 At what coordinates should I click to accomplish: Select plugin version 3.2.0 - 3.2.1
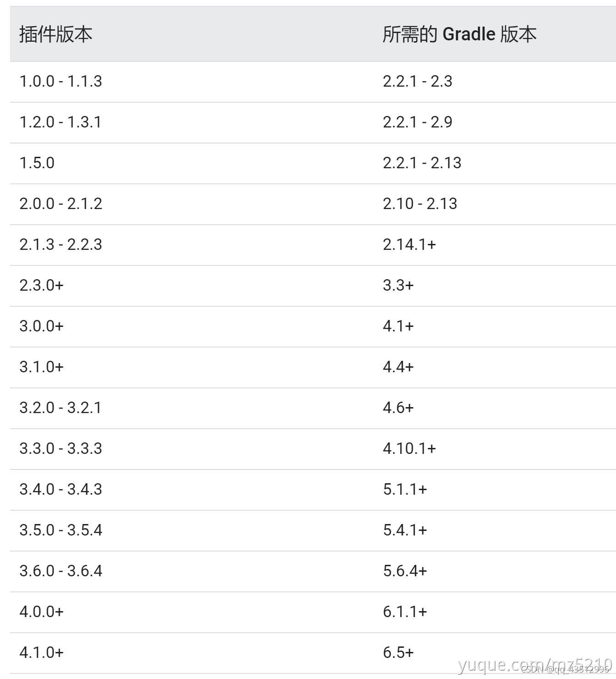(60, 408)
